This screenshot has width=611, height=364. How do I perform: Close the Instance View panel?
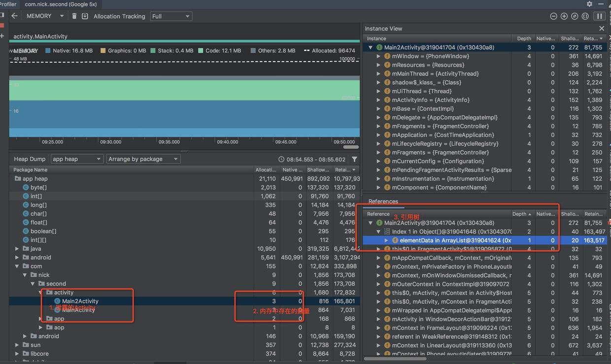(601, 29)
